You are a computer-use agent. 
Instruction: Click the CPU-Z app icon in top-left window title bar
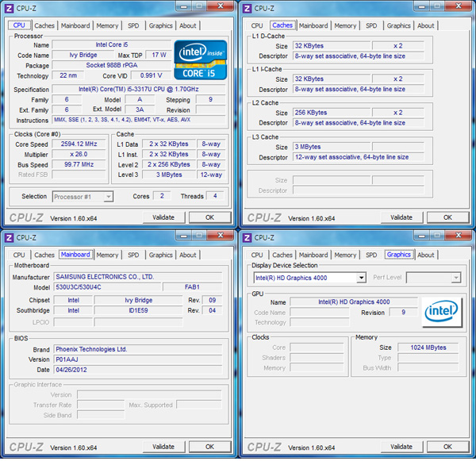tap(9, 8)
